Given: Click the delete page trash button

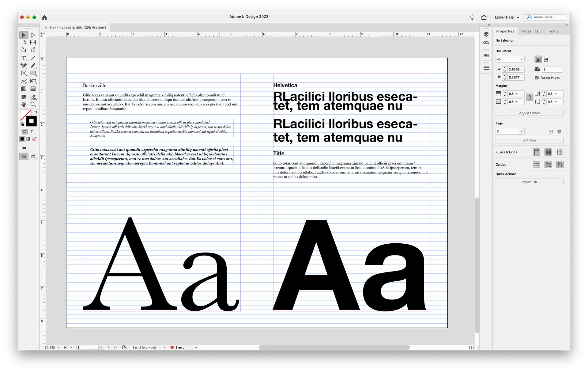Looking at the screenshot, I should pos(559,131).
